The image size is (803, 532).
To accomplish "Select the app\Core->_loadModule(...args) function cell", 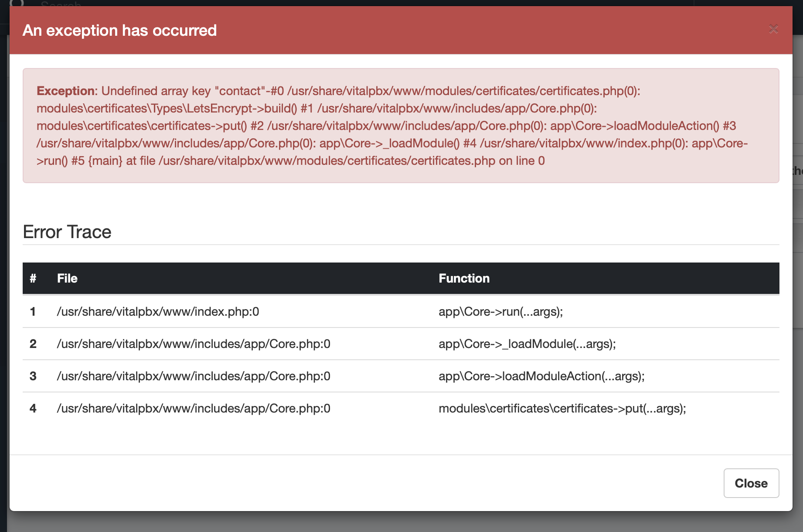I will coord(527,344).
